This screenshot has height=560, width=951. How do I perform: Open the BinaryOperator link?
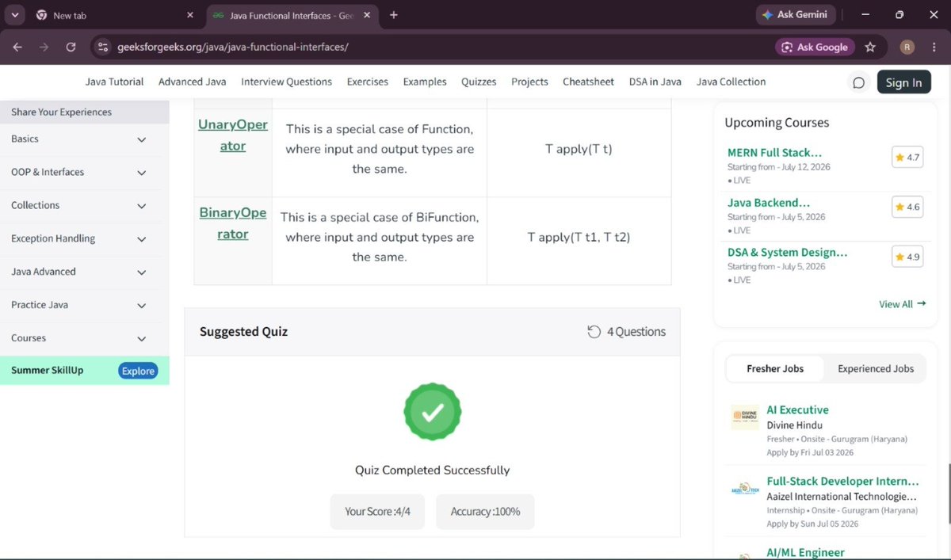tap(233, 223)
